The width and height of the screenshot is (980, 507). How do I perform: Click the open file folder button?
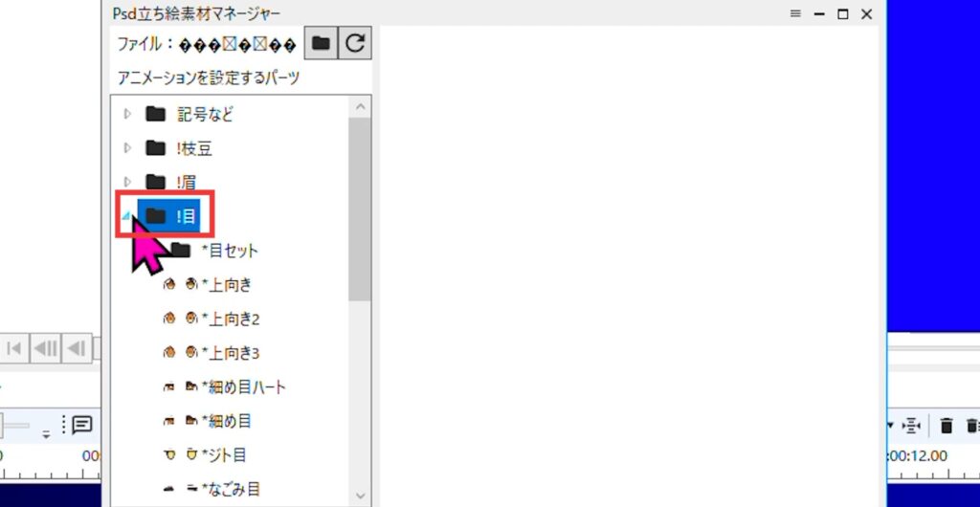pos(321,44)
